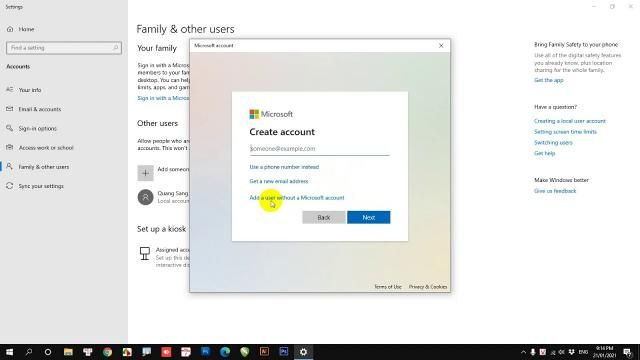Image resolution: width=640 pixels, height=360 pixels.
Task: Click the ENG language indicator
Action: (x=583, y=352)
